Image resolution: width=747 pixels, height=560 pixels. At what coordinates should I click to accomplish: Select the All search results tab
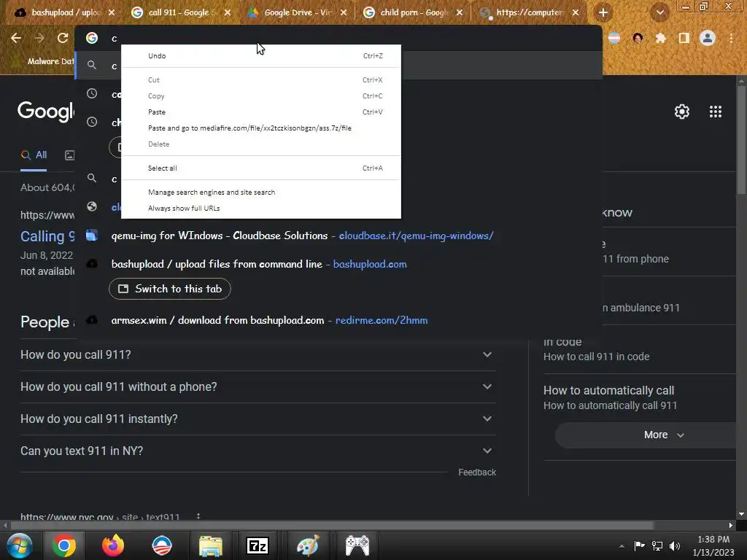[34, 155]
